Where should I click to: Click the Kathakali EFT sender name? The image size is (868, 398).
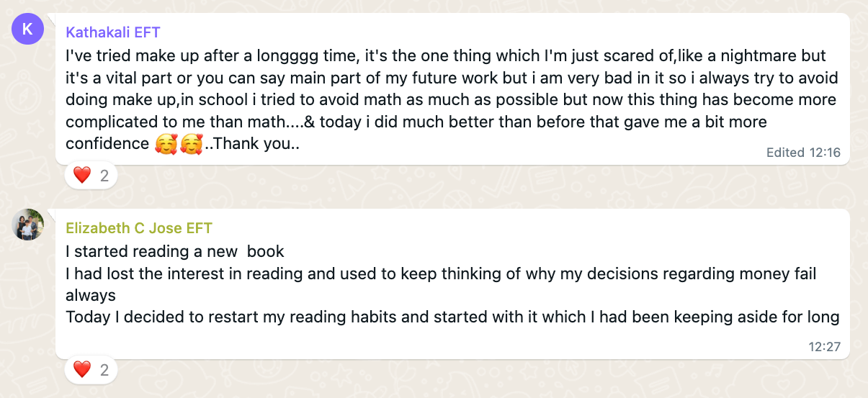[x=112, y=32]
